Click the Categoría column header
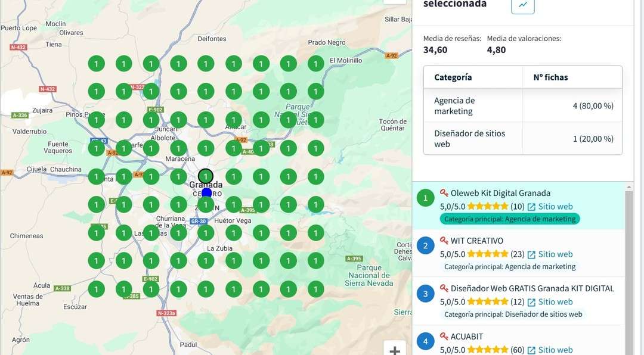Viewport: 644px width, 355px height. 453,77
